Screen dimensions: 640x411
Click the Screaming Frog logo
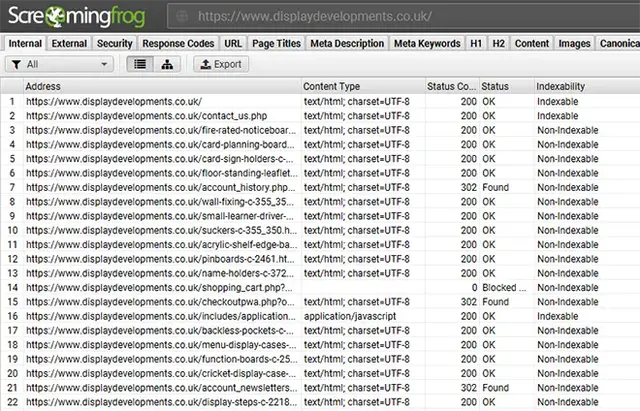[x=77, y=16]
